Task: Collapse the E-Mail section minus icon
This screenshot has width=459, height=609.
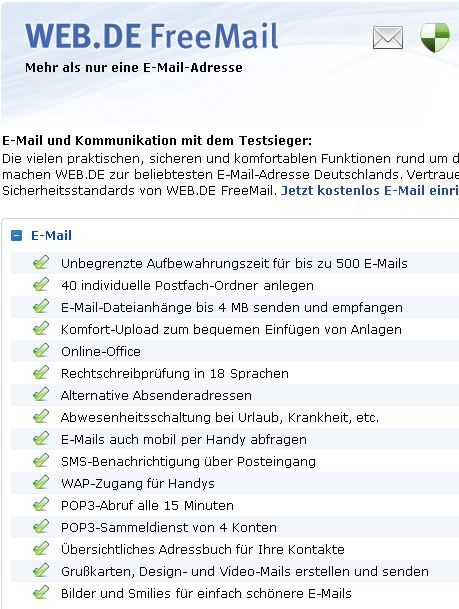Action: click(x=16, y=235)
